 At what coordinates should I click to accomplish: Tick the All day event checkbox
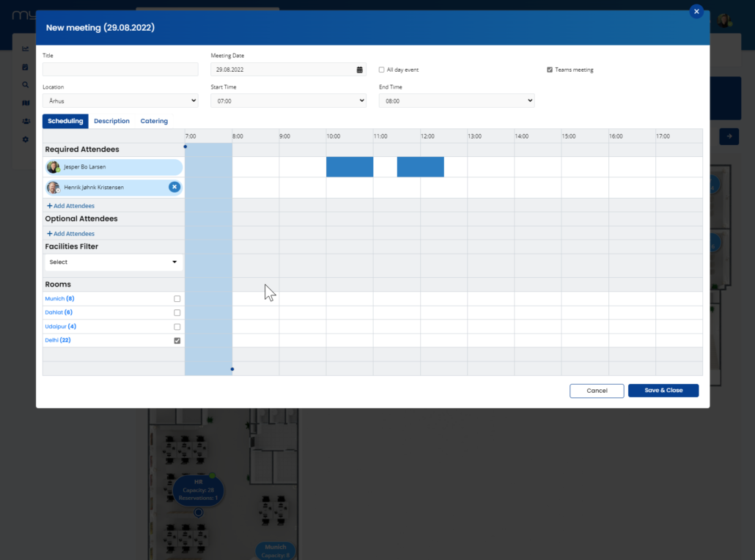pos(381,70)
